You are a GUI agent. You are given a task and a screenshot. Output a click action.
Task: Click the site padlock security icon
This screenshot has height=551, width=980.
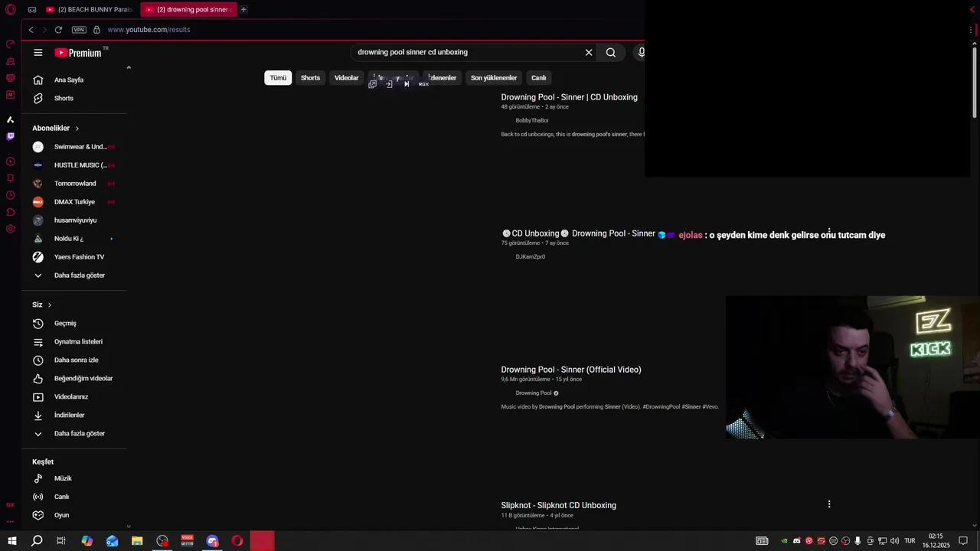click(96, 30)
